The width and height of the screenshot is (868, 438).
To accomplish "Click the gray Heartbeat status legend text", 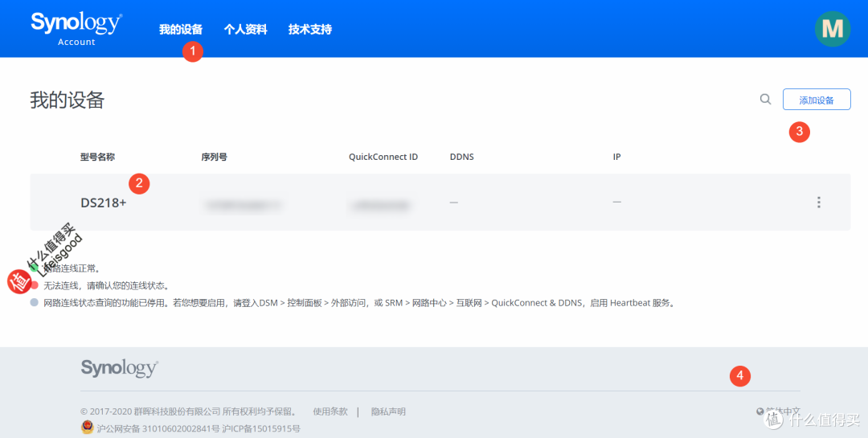I will click(360, 303).
